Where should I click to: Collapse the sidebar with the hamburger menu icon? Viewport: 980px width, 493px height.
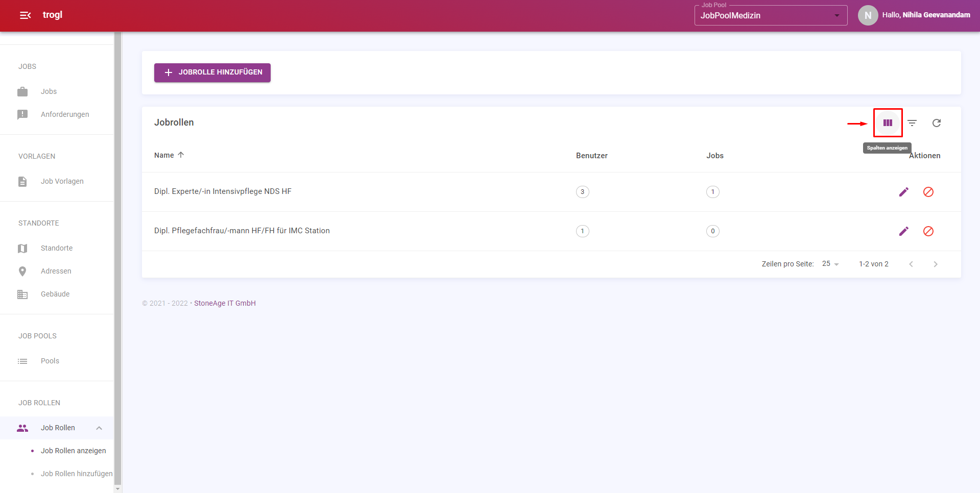26,15
